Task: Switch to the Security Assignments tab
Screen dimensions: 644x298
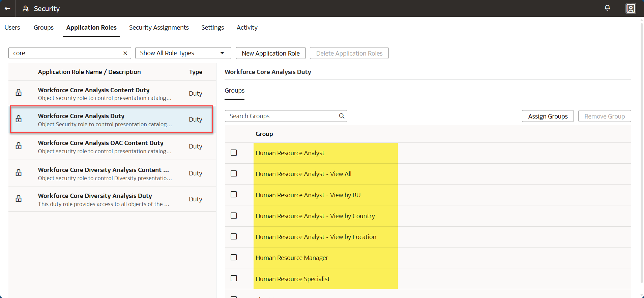Action: point(159,28)
